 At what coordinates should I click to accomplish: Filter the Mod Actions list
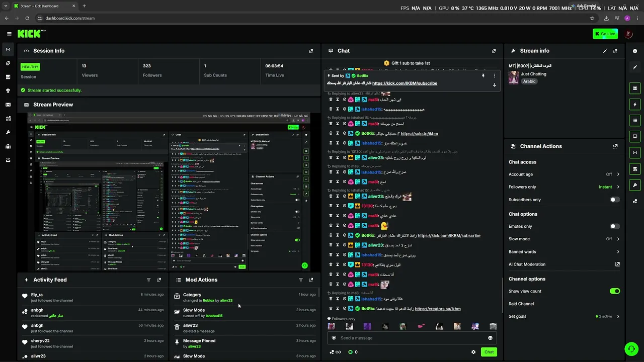301,280
